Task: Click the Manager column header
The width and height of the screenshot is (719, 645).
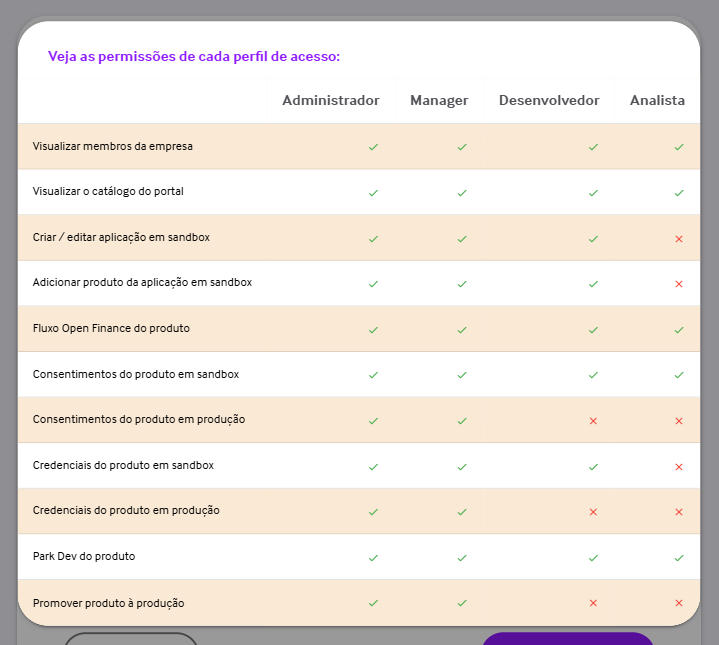Action: point(439,100)
